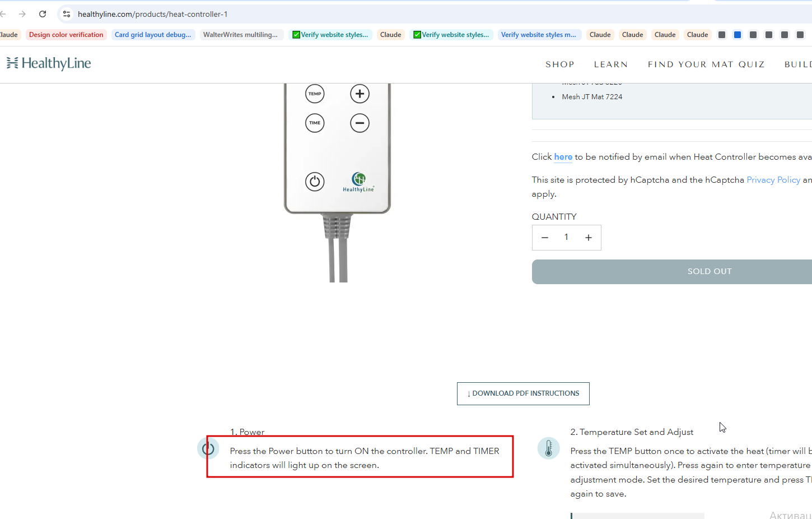
Task: Open the hCaptcha Privacy Policy link
Action: [x=773, y=180]
